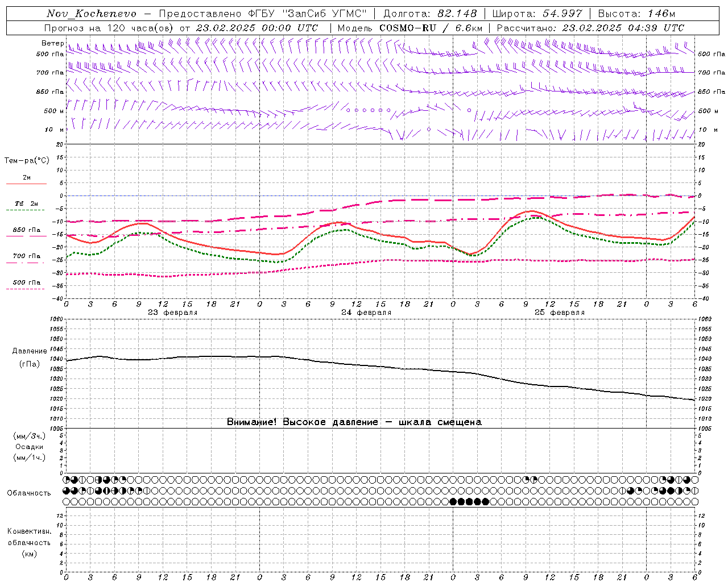
Task: Select the elevation text Высота: 146м
Action: coord(636,14)
